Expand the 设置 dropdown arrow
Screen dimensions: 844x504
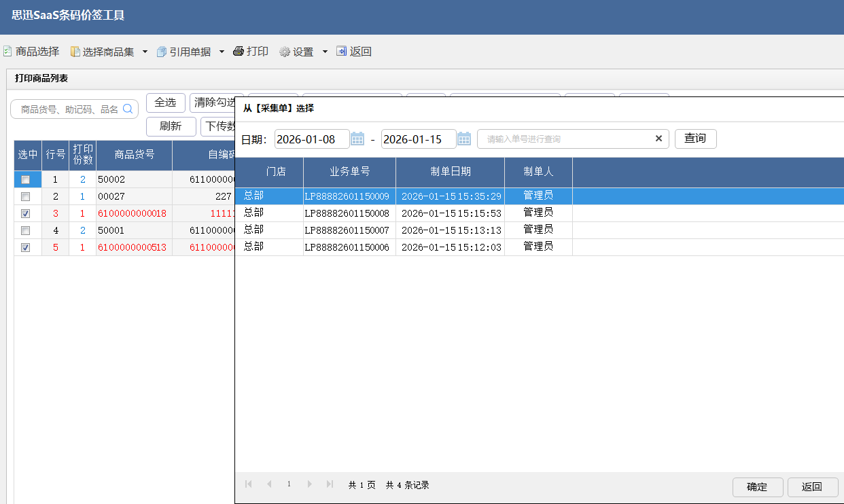325,52
